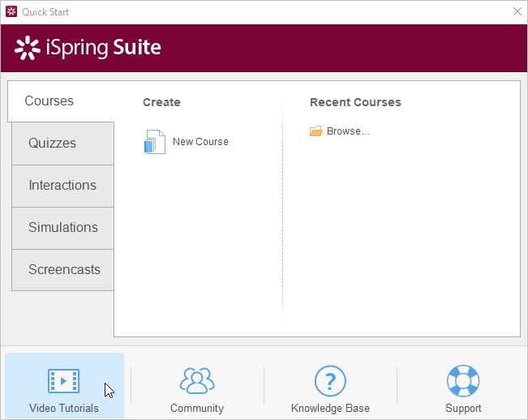The image size is (528, 420).
Task: Click the Knowledge Base text label
Action: pos(330,409)
